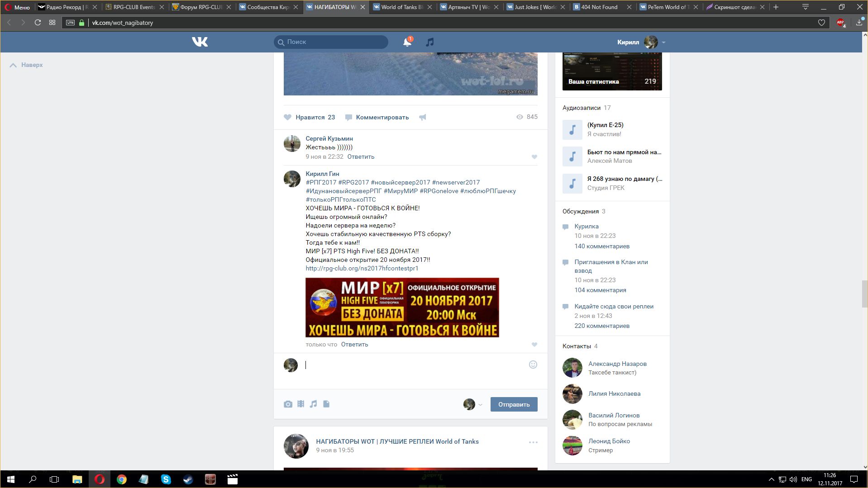Click Комментировать under the post

click(x=377, y=117)
